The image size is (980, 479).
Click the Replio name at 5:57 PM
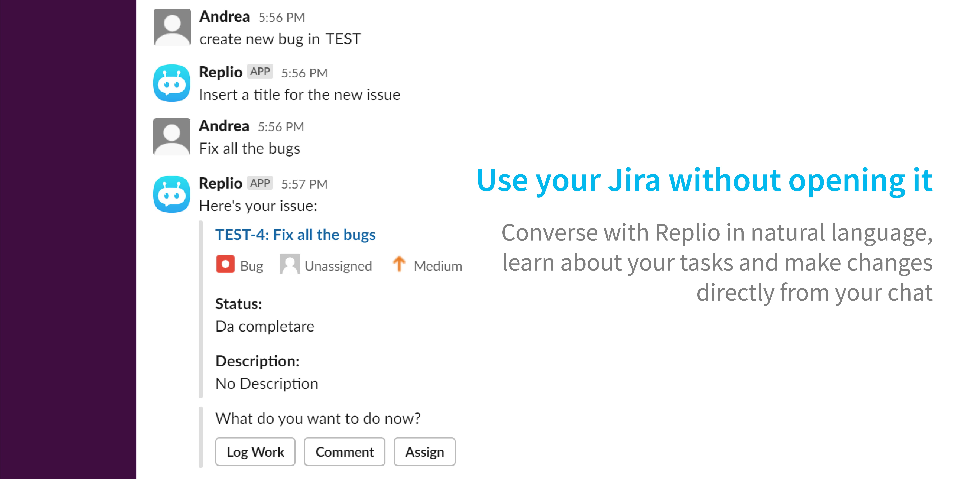coord(221,183)
